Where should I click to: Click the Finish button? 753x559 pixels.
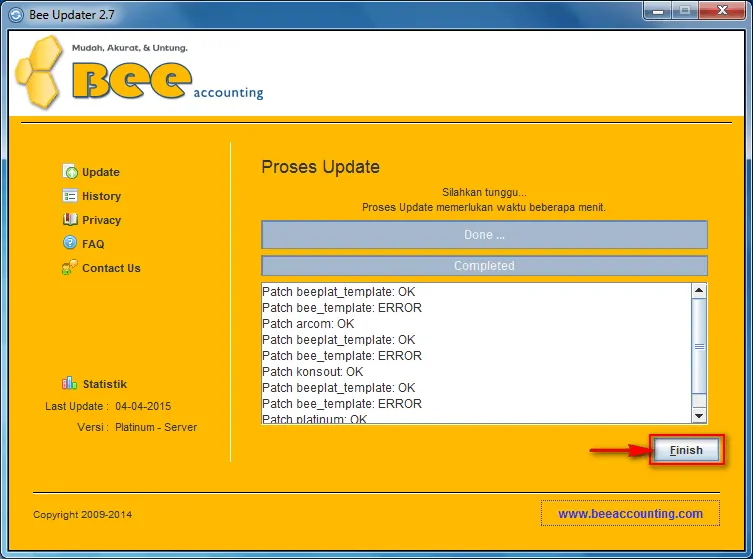pyautogui.click(x=686, y=450)
